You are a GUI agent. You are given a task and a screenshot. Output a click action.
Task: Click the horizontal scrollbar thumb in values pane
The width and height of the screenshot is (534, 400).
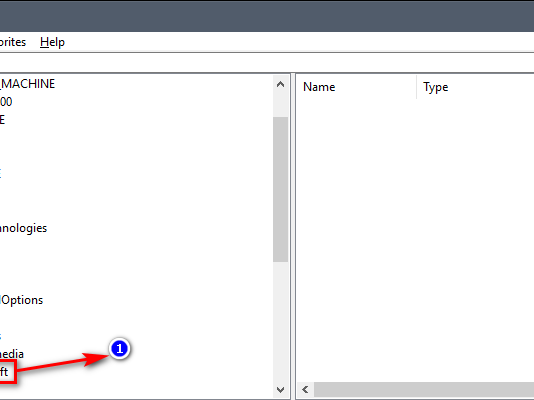pos(424,389)
